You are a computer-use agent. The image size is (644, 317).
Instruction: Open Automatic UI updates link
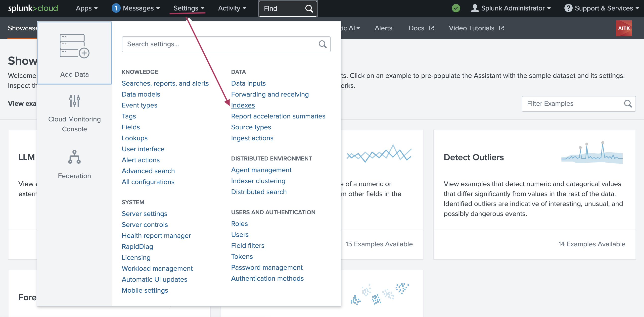[154, 279]
